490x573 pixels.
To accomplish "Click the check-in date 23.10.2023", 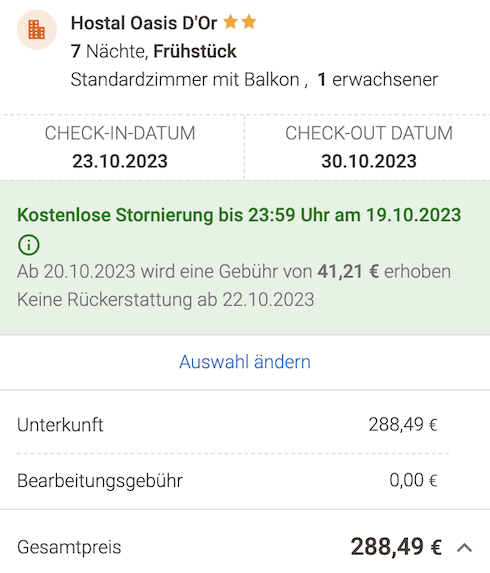I will pyautogui.click(x=120, y=161).
